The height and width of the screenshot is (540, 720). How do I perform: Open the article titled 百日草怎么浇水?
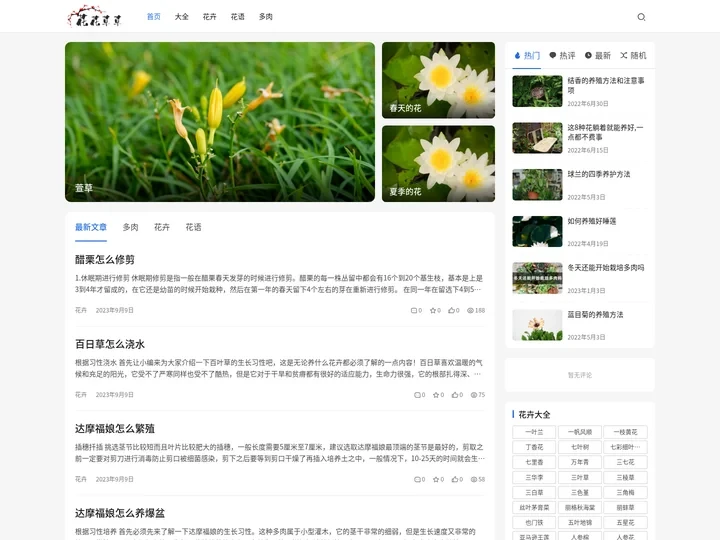click(110, 344)
